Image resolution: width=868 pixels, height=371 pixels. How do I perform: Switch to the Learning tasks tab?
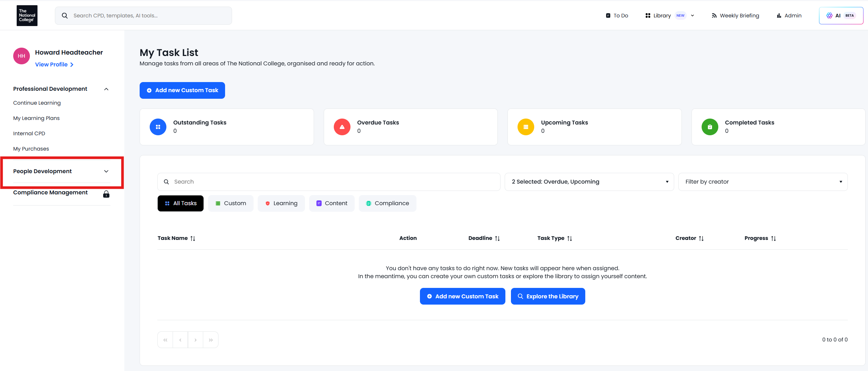[x=281, y=203]
